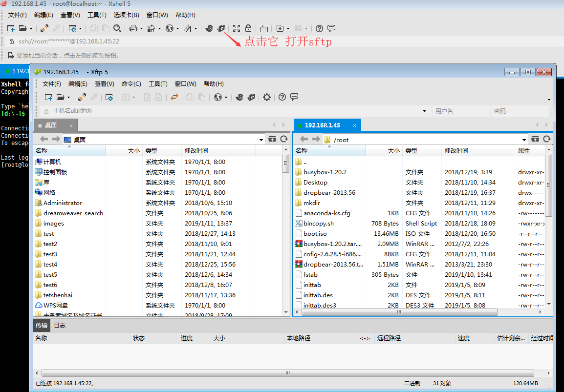The width and height of the screenshot is (564, 392).
Task: Open dropdown next to Xftp Open folder icon
Action: point(69,97)
